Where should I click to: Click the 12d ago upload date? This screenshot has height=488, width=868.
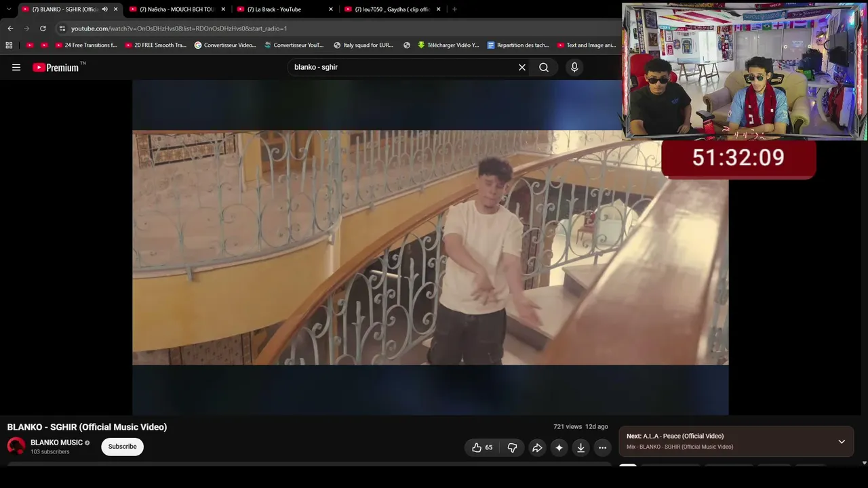point(597,427)
